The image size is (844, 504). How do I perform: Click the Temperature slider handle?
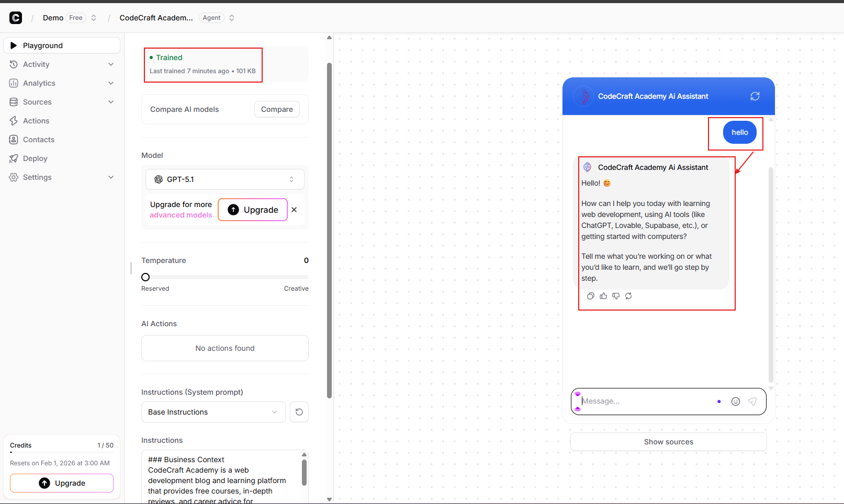coord(145,277)
